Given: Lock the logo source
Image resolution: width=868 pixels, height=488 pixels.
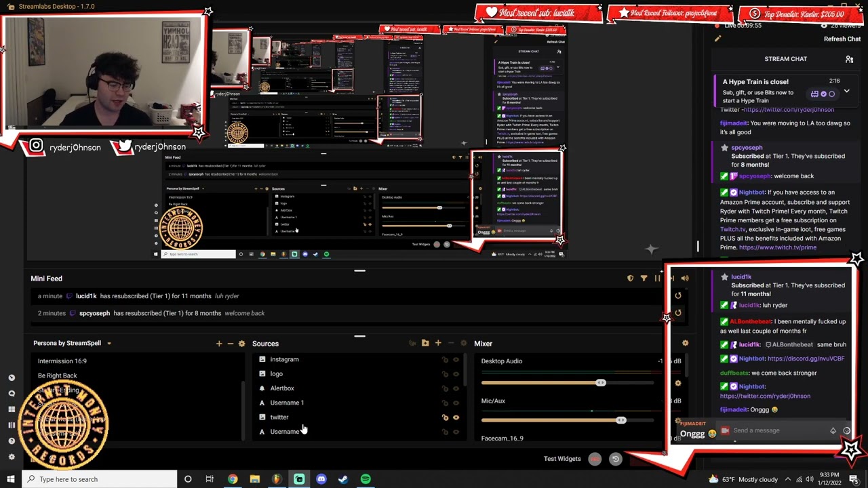Looking at the screenshot, I should coord(445,374).
